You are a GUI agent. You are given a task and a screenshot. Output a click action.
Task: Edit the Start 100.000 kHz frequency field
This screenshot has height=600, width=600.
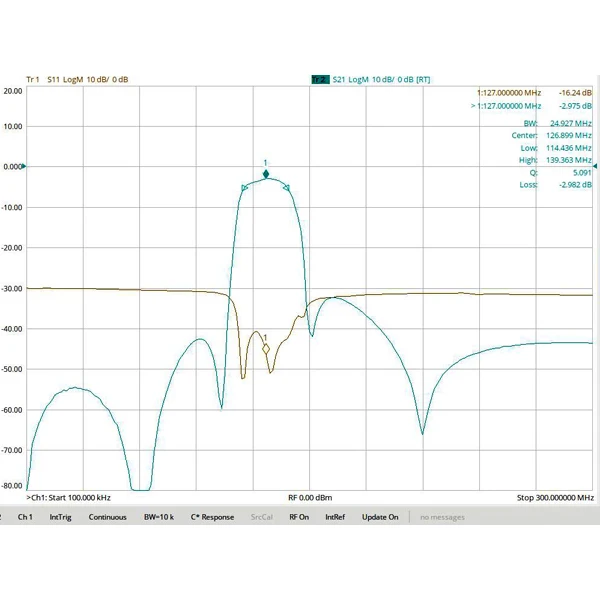(68, 497)
